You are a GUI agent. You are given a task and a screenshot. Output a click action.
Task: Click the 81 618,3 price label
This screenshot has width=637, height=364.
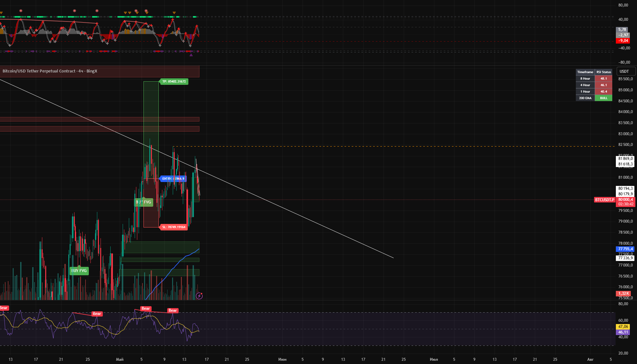625,164
